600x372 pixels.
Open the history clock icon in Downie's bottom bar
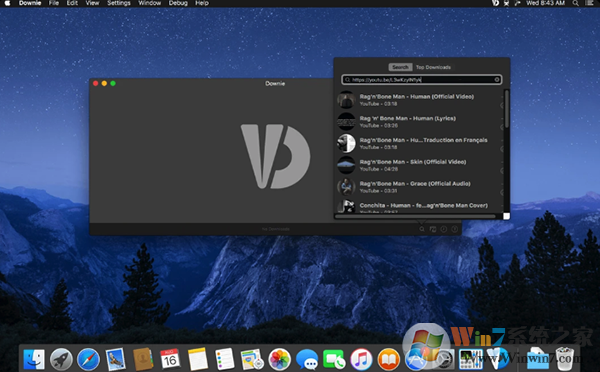tap(443, 229)
